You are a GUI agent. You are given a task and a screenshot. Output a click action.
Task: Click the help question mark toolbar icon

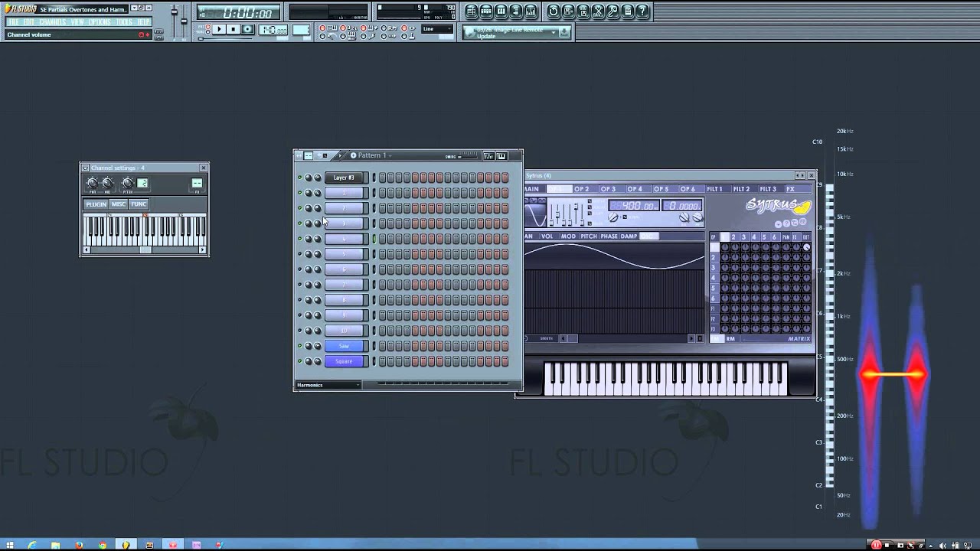click(x=642, y=11)
